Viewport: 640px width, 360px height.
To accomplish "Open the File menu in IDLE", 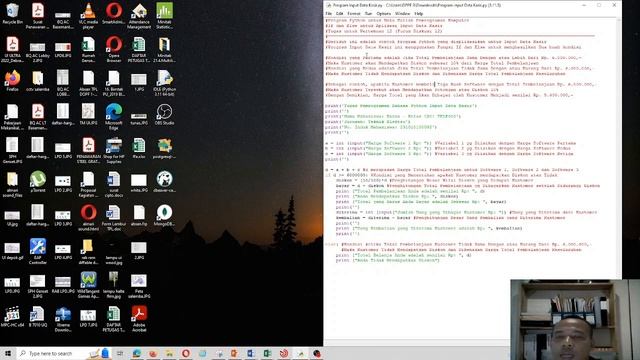I will tap(329, 13).
